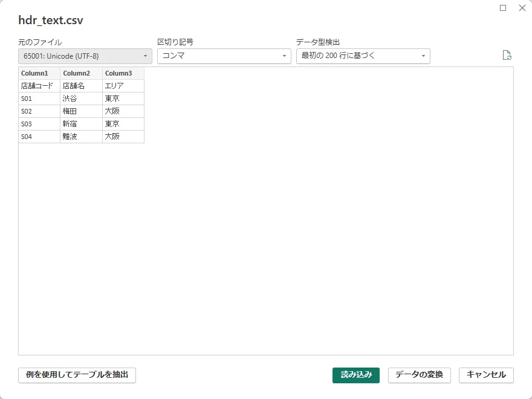Click the refresh file preview icon

click(x=507, y=55)
